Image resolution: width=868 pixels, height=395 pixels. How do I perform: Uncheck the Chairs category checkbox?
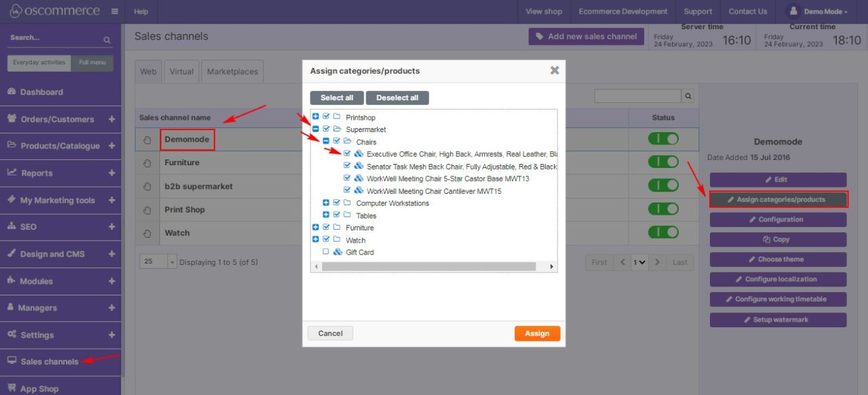tap(337, 142)
